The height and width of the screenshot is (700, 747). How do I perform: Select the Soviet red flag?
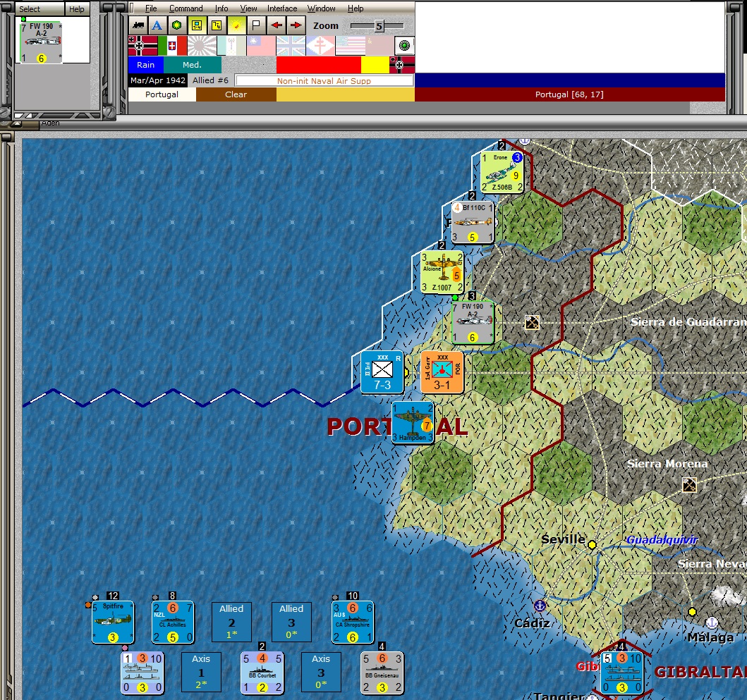click(379, 46)
